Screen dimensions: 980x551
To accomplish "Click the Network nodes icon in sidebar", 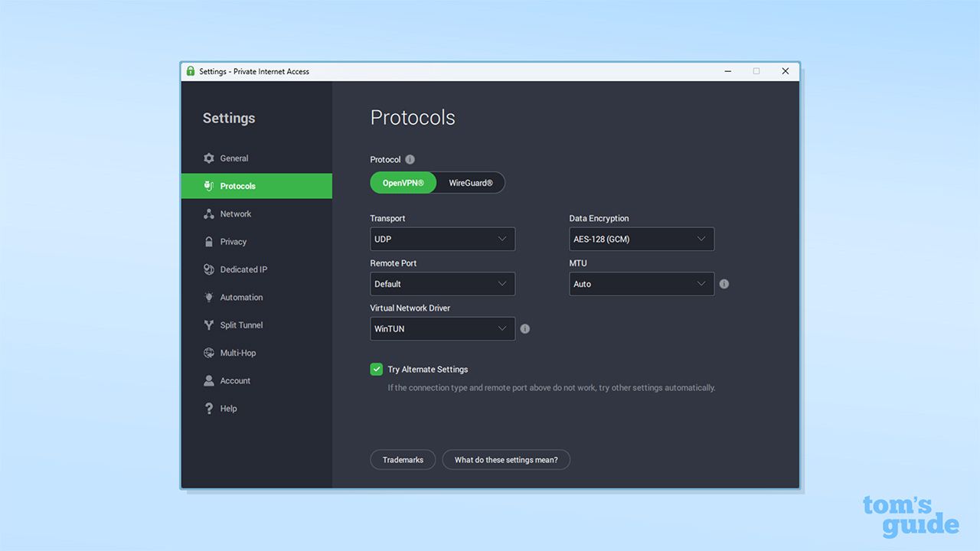I will (x=209, y=214).
